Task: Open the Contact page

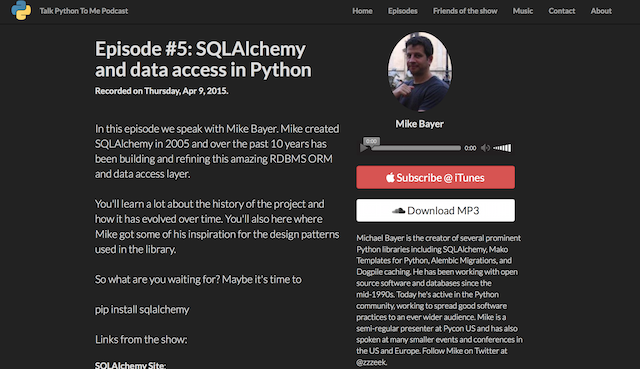Action: (x=562, y=11)
